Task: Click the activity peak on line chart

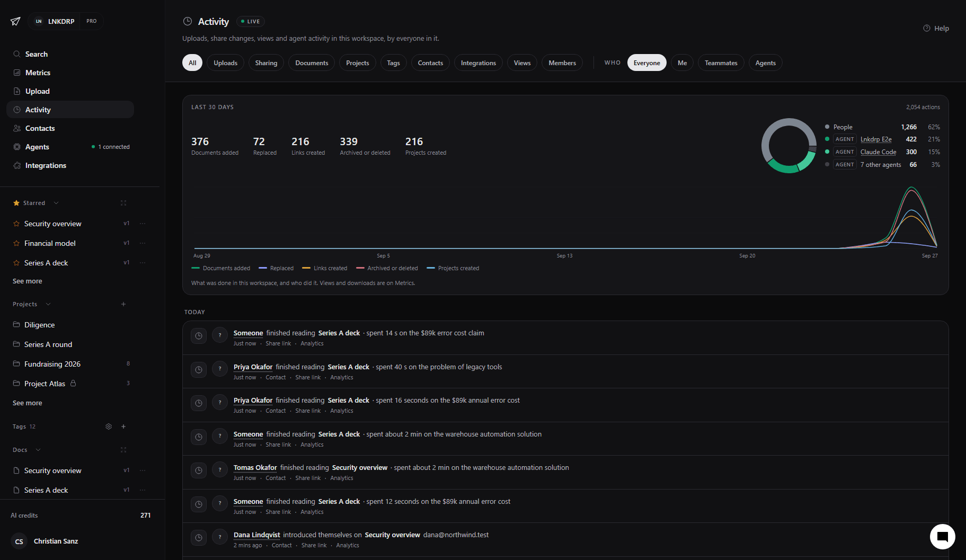Action: (x=911, y=188)
